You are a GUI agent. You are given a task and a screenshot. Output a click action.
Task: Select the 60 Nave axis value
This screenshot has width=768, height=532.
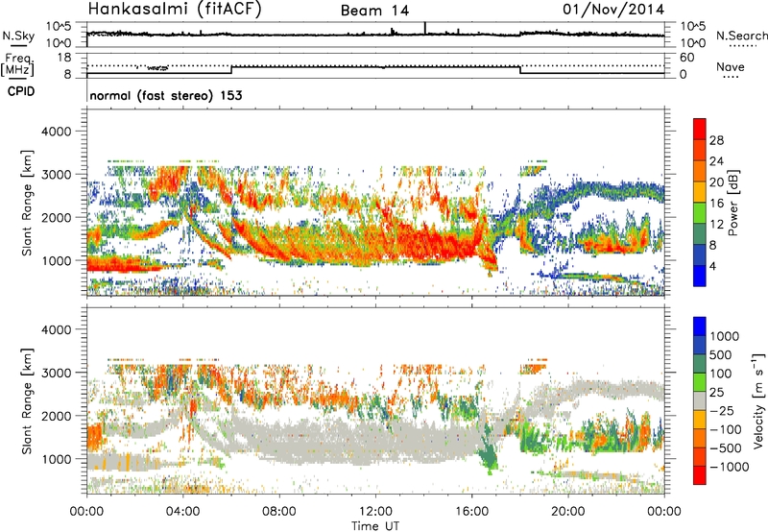pyautogui.click(x=686, y=58)
